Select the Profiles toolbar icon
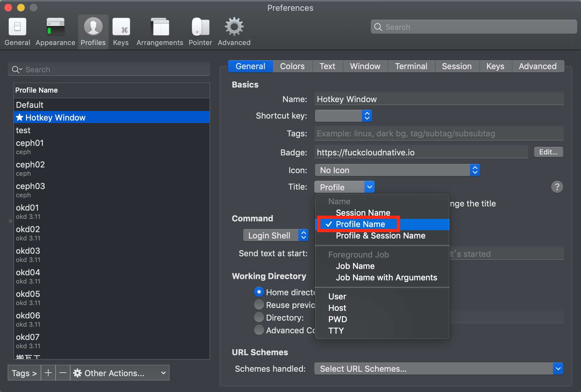The width and height of the screenshot is (581, 392). (x=93, y=32)
